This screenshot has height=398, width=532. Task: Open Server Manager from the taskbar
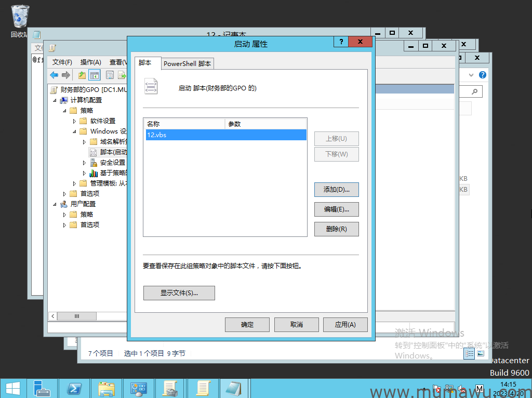[x=42, y=388]
